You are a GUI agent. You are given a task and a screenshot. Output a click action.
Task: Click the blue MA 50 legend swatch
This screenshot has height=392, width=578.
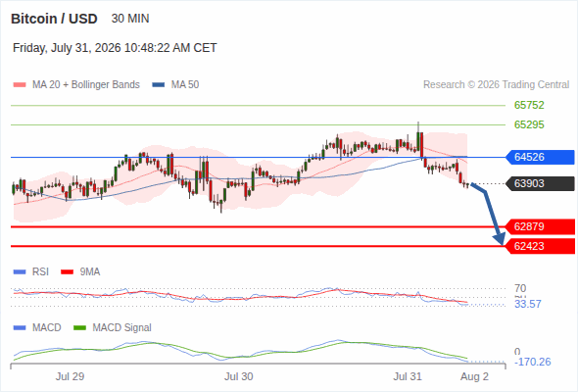coord(159,85)
